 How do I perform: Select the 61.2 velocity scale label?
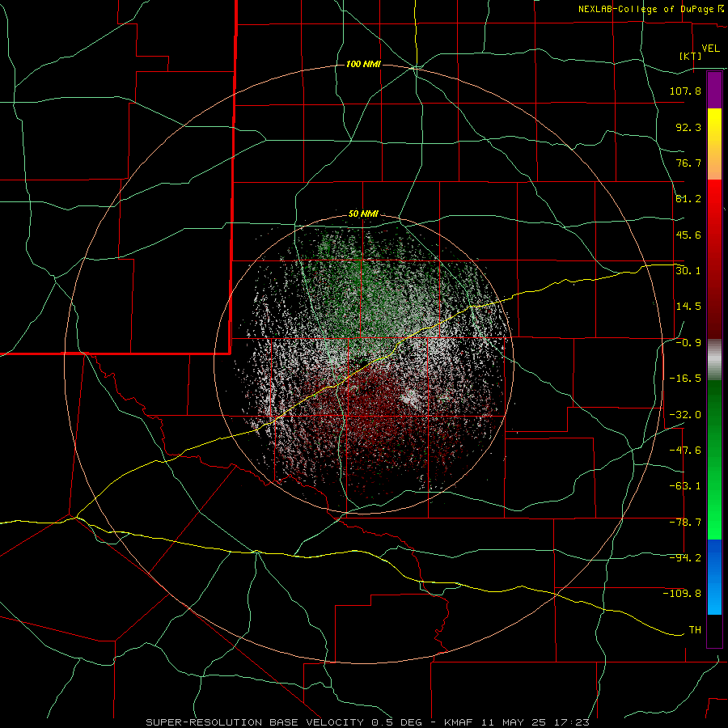pyautogui.click(x=688, y=199)
